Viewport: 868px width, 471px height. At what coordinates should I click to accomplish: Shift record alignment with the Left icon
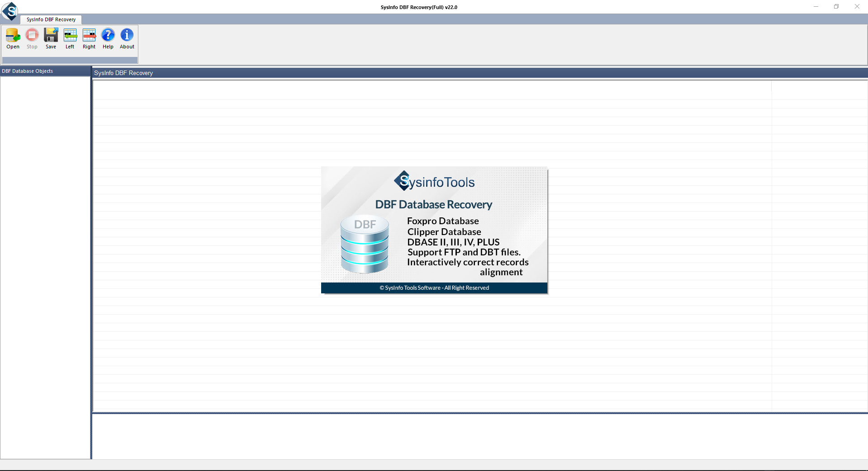click(x=70, y=38)
